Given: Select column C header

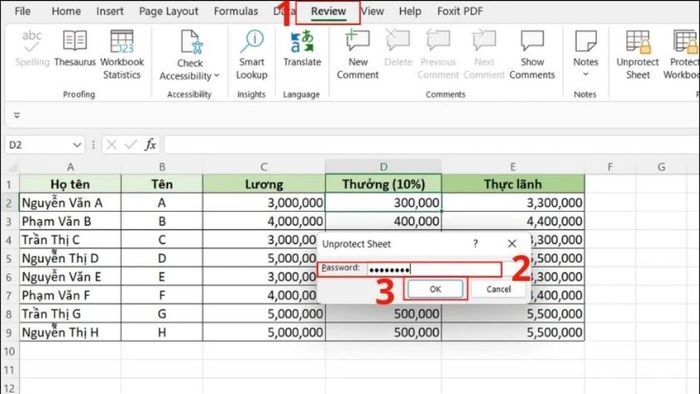Looking at the screenshot, I should [x=264, y=167].
